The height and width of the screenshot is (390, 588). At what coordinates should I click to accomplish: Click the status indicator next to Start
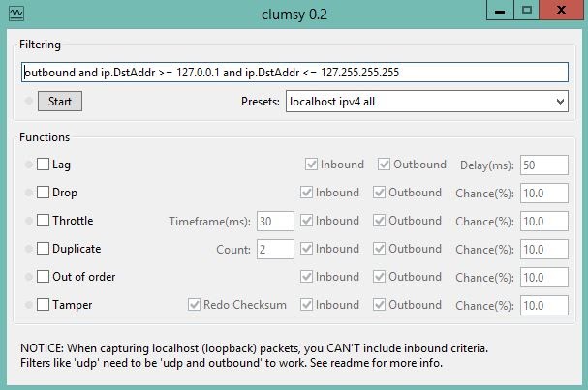[x=28, y=101]
